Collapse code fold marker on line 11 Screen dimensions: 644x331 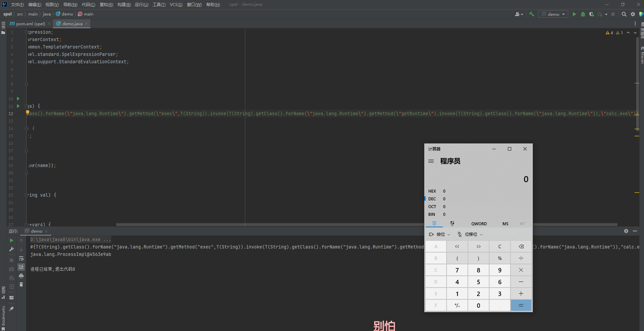click(27, 106)
